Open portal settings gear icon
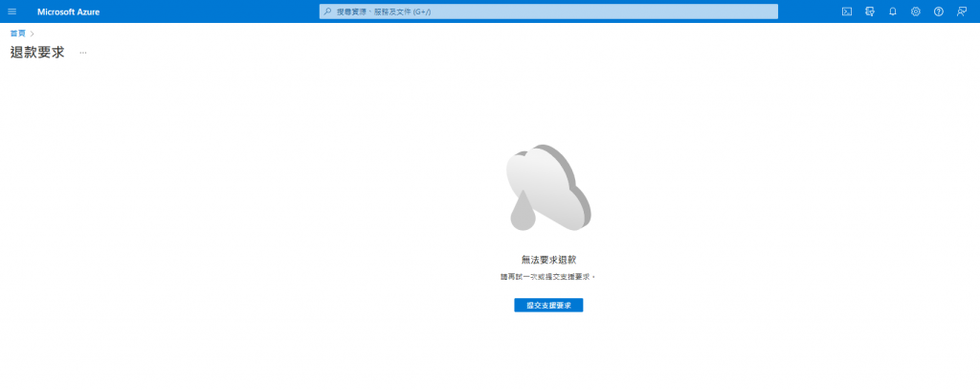 pos(916,11)
